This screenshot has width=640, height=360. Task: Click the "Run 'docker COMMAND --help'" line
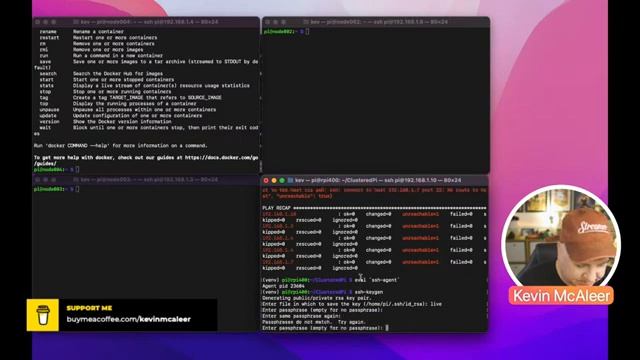tap(120, 145)
